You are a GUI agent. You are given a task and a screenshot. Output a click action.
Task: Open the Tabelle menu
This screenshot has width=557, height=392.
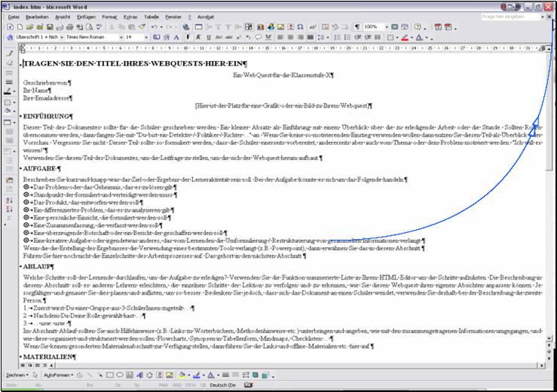coord(151,16)
